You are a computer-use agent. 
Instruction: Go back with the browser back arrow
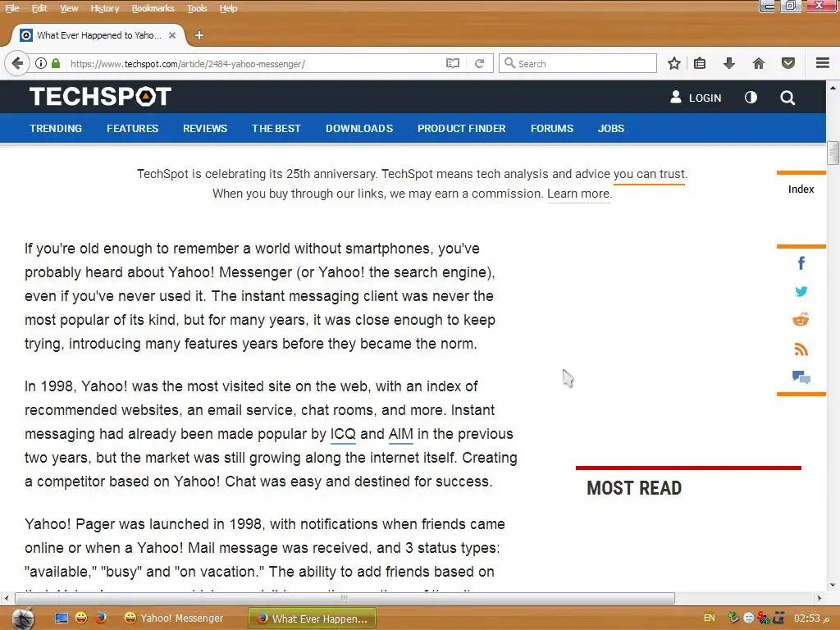point(16,63)
